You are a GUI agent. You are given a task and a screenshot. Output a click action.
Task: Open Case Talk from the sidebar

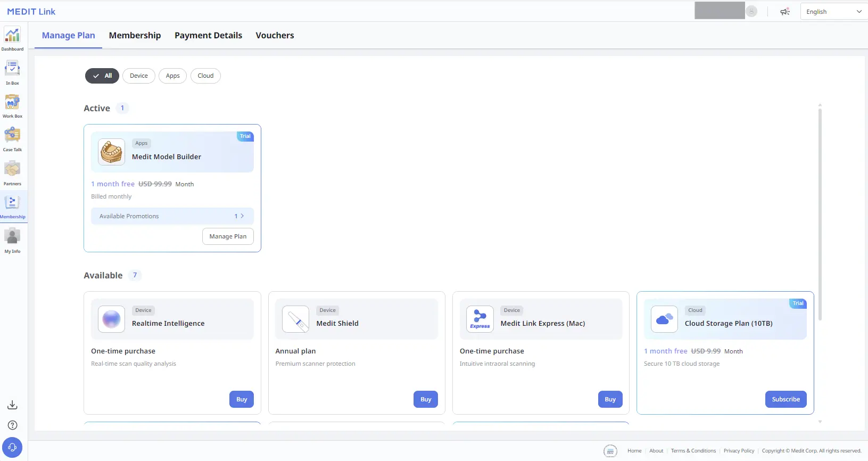12,135
